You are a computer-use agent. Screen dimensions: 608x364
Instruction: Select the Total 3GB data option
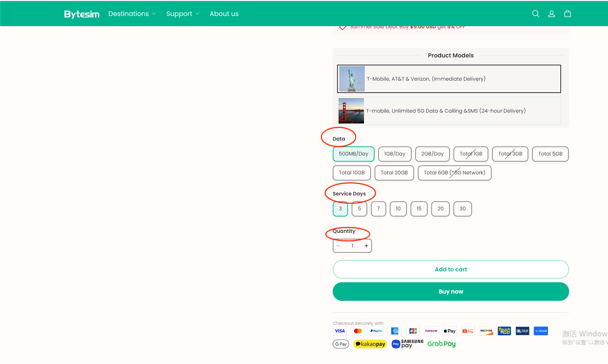point(510,154)
